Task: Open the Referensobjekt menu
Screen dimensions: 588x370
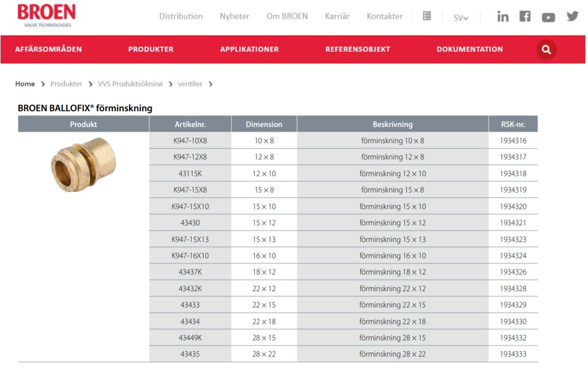Action: [358, 49]
